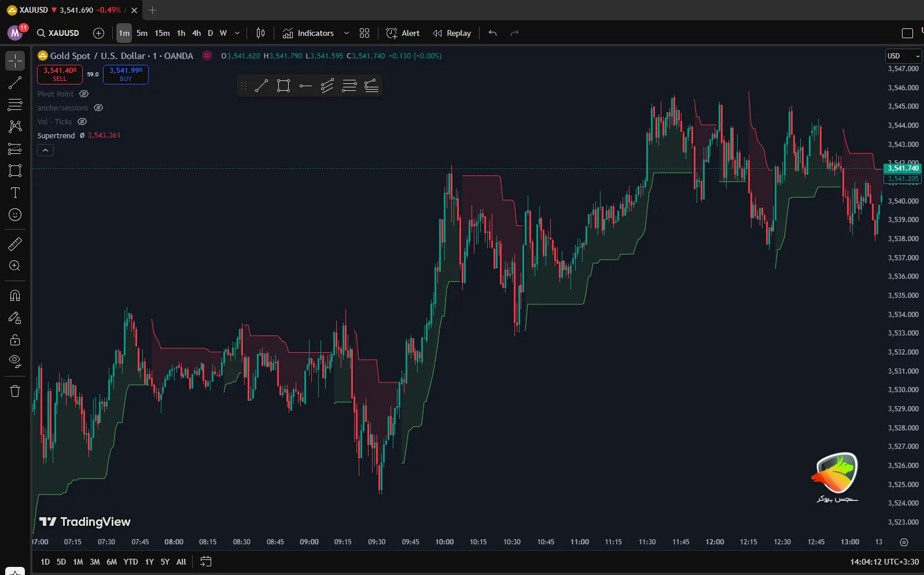The image size is (924, 575).
Task: Open the USD currency dropdown
Action: (x=903, y=56)
